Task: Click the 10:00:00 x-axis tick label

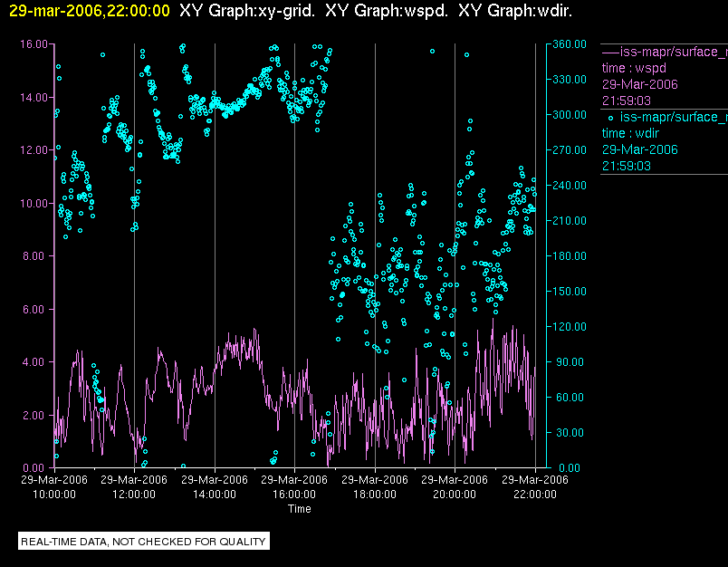Action: tap(54, 495)
